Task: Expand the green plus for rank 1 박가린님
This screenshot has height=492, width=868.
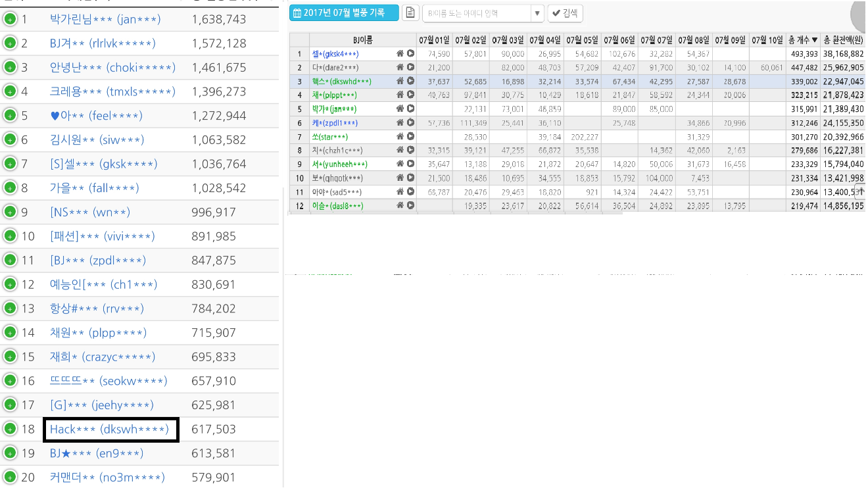Action: coord(10,19)
